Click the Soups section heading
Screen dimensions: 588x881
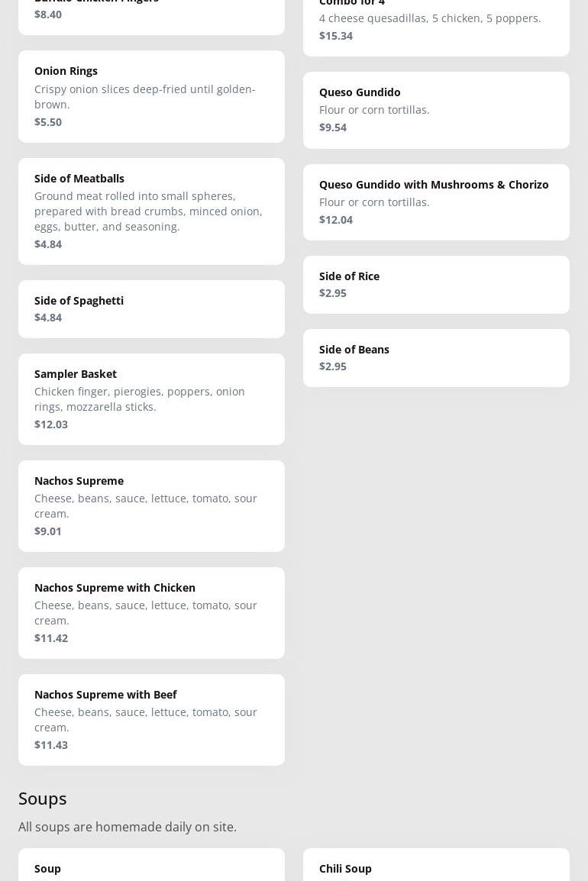click(43, 798)
